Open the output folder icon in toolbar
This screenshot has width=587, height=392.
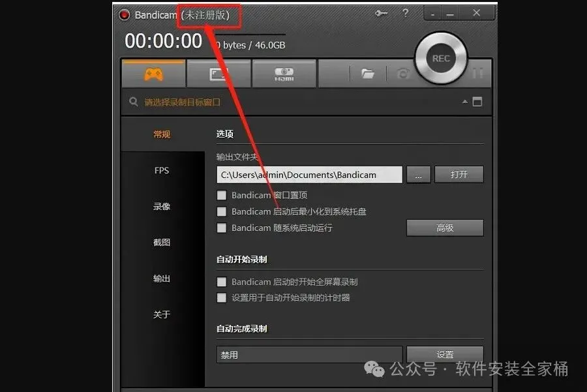pos(368,74)
